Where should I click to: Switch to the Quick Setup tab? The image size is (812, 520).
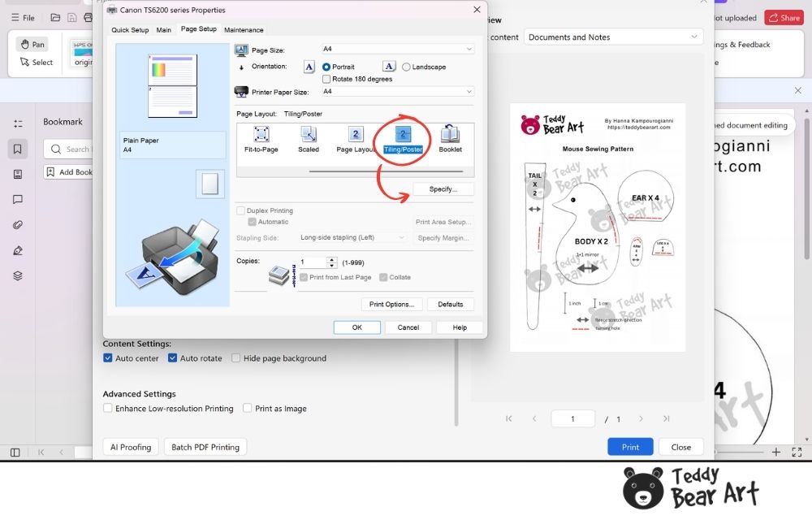tap(130, 30)
